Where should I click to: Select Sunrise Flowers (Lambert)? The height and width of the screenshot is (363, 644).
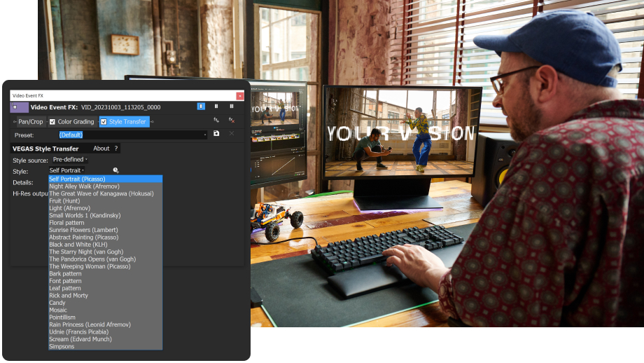[x=106, y=230]
